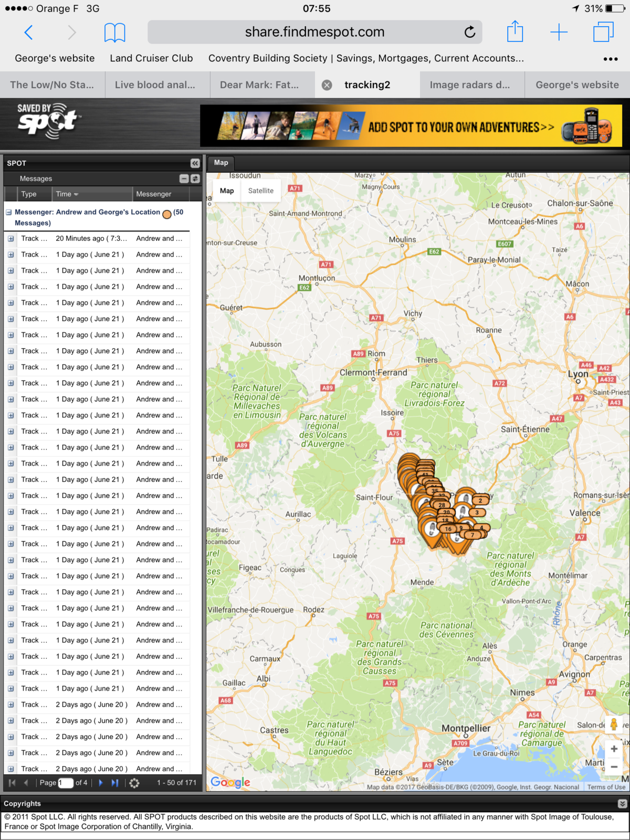
Task: Zoom out on the map
Action: pos(614,766)
